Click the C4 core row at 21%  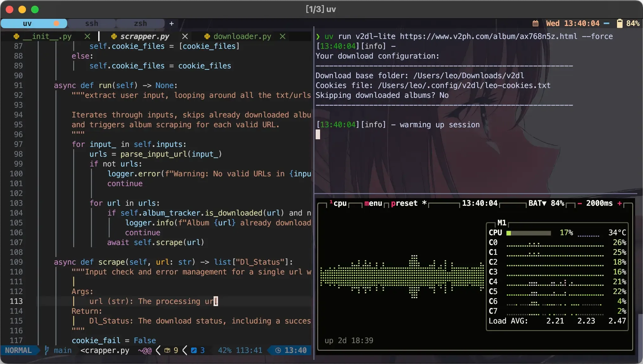pyautogui.click(x=557, y=282)
